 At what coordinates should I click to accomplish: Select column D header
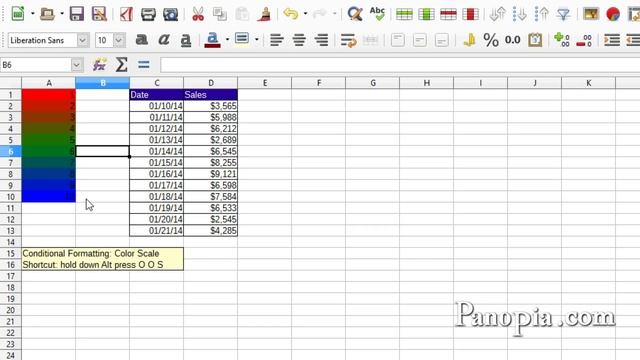[x=211, y=83]
